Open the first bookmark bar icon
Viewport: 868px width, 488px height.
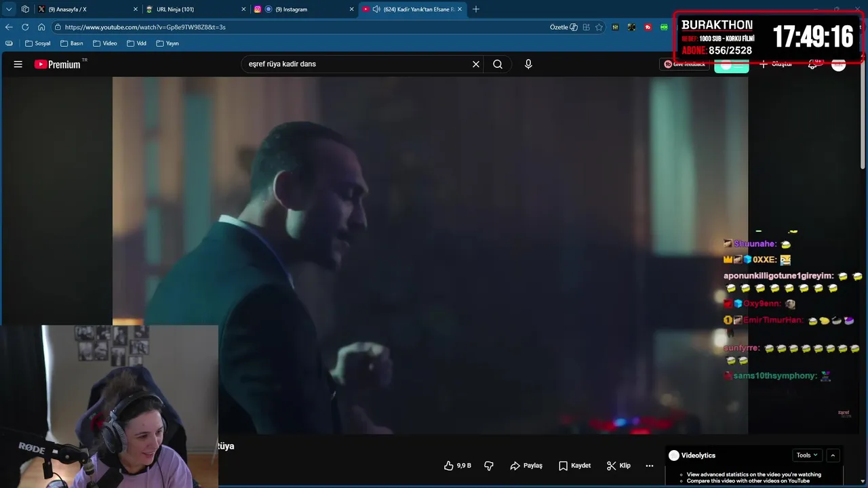tap(9, 43)
